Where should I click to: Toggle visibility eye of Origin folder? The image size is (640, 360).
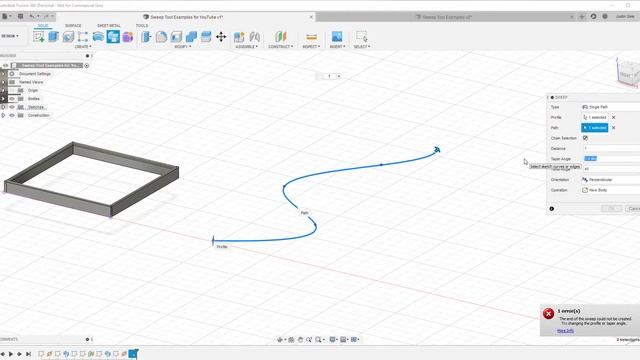coord(12,90)
